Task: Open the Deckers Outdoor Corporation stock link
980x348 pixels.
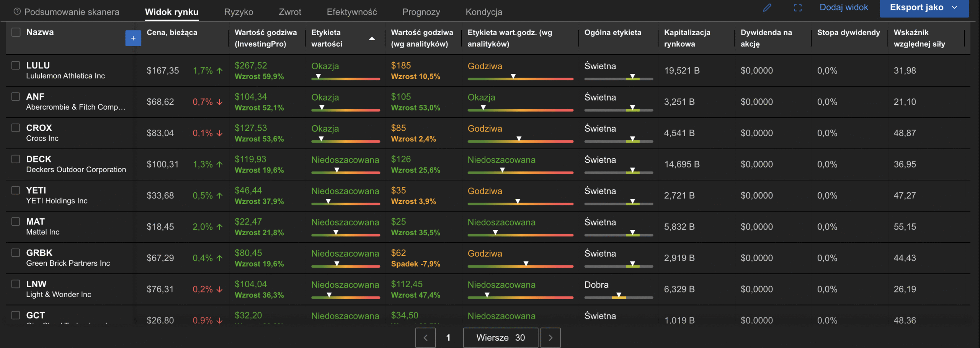Action: click(76, 169)
